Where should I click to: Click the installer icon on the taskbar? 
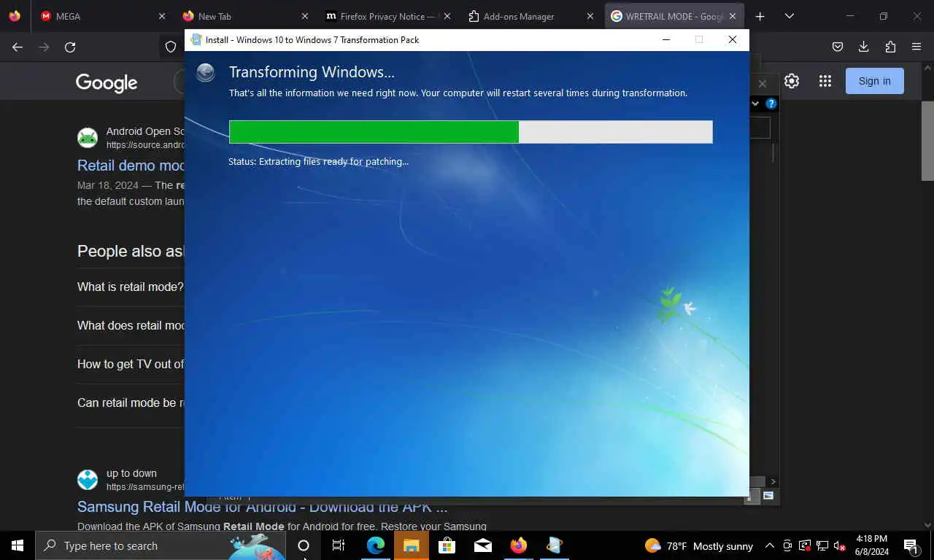point(554,545)
